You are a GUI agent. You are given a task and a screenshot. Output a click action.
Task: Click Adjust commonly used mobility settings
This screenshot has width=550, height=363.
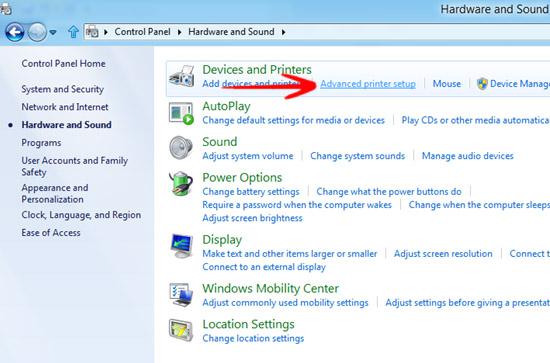click(x=285, y=303)
